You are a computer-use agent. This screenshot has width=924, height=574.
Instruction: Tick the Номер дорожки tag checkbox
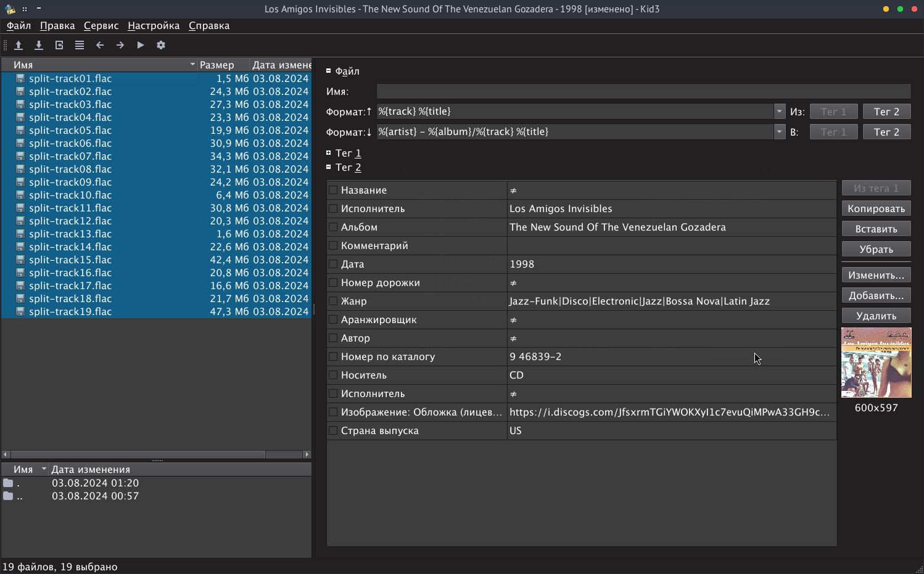point(333,282)
